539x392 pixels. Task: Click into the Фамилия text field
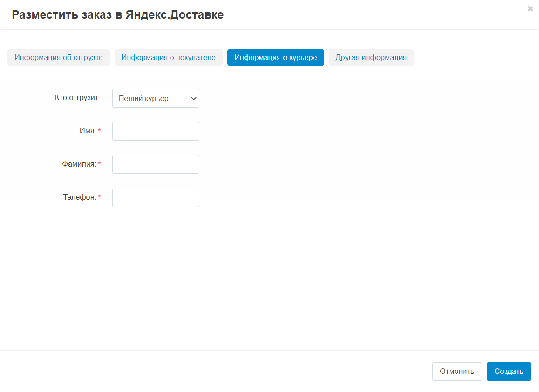[156, 164]
